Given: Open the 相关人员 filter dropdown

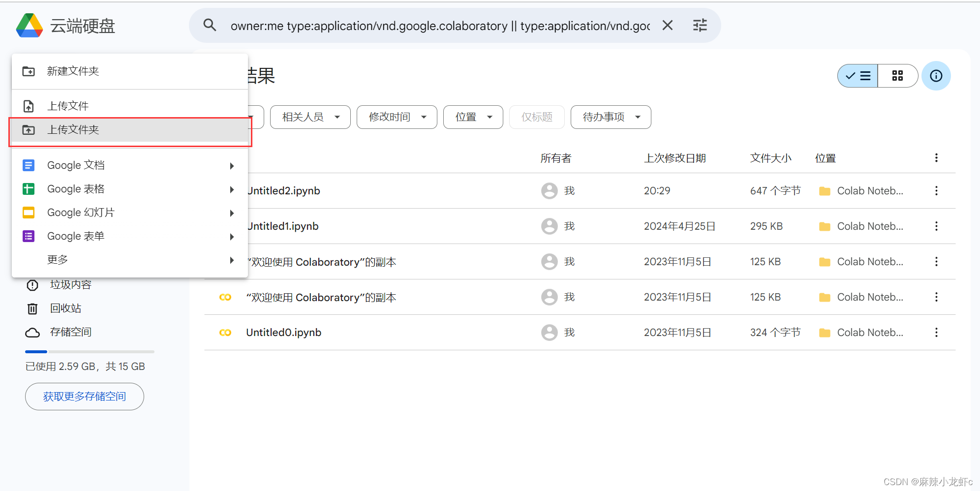Looking at the screenshot, I should pyautogui.click(x=310, y=117).
